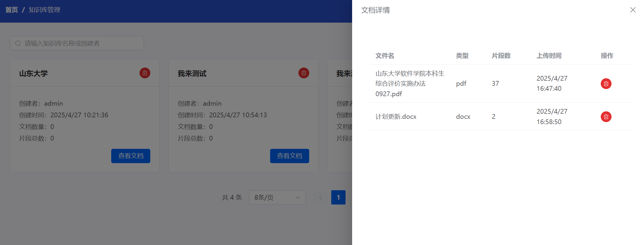Click the search magnifier icon
Viewport: 644px width, 245px height.
pos(18,43)
